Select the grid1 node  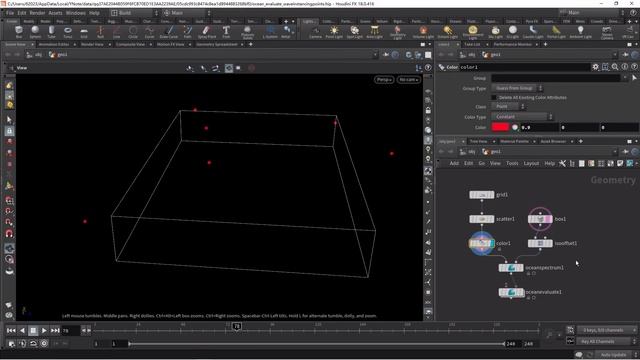click(x=482, y=195)
